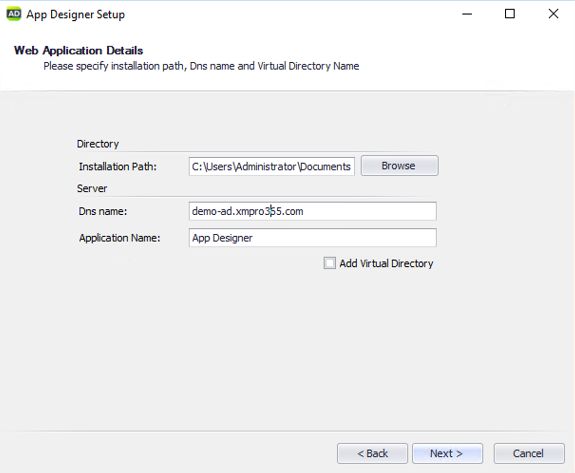
Task: Click the 'Application Name:' label
Action: pos(120,238)
